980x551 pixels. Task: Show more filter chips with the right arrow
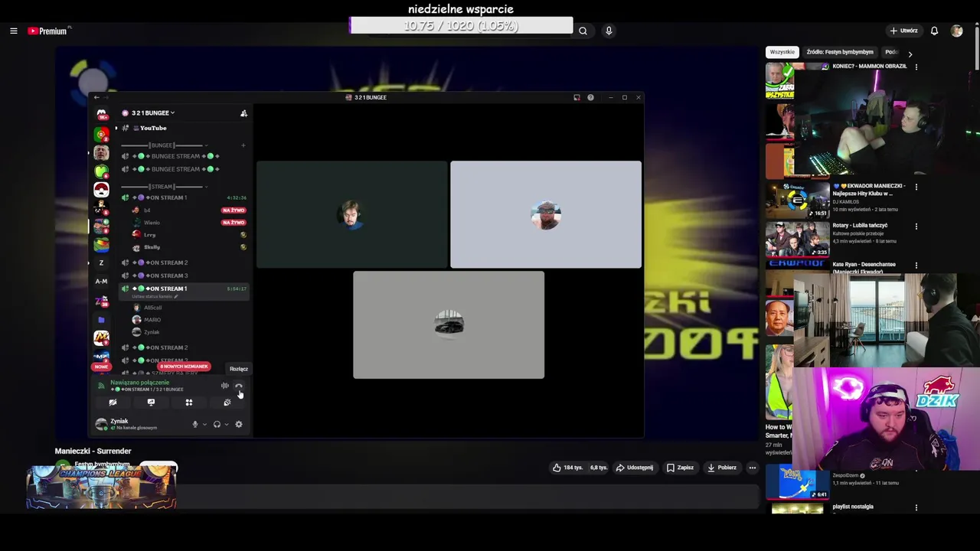pyautogui.click(x=910, y=54)
